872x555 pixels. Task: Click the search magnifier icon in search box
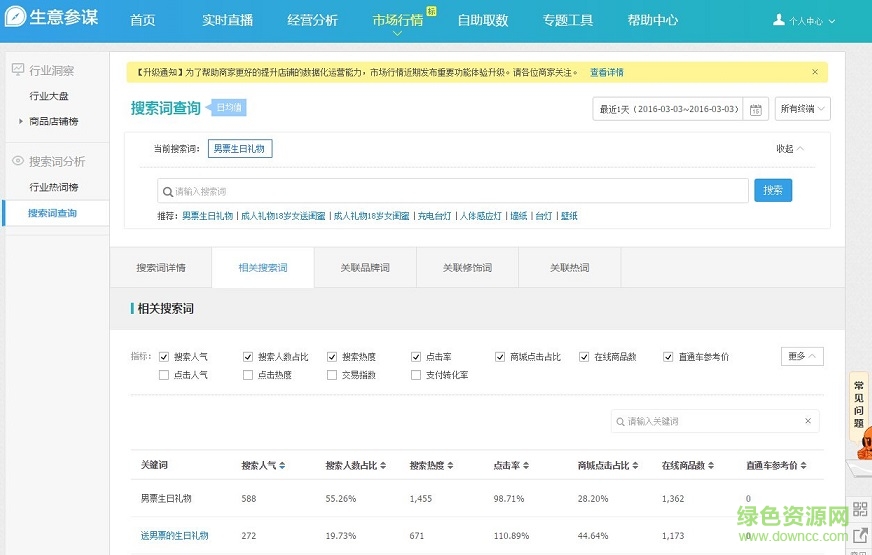[x=166, y=191]
